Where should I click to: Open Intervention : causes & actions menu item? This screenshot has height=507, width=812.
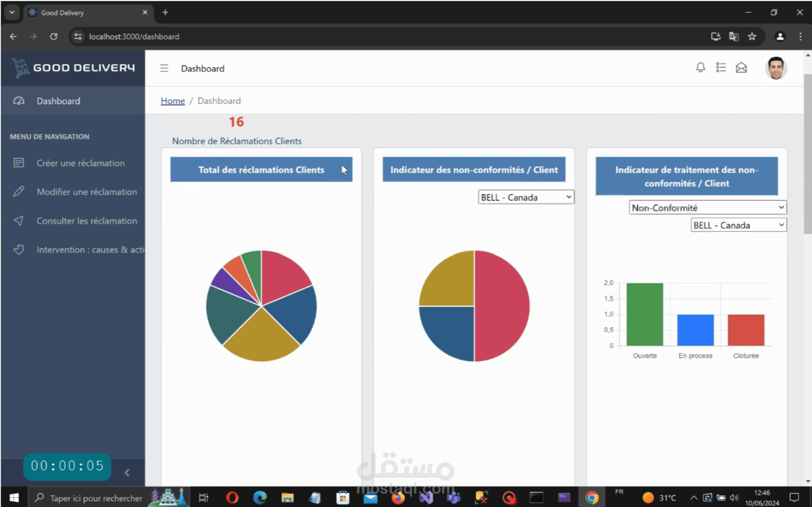click(73, 250)
